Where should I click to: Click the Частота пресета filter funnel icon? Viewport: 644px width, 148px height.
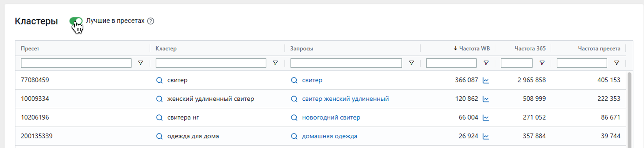pyautogui.click(x=616, y=63)
